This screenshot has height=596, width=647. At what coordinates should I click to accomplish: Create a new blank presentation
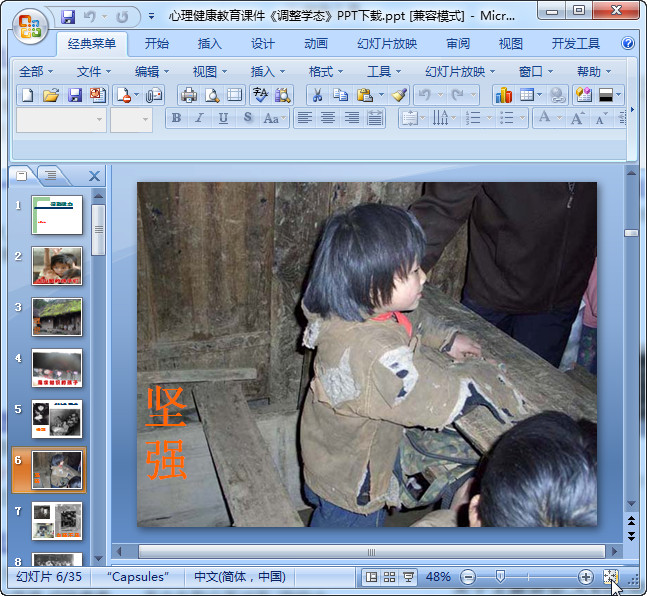pyautogui.click(x=28, y=95)
